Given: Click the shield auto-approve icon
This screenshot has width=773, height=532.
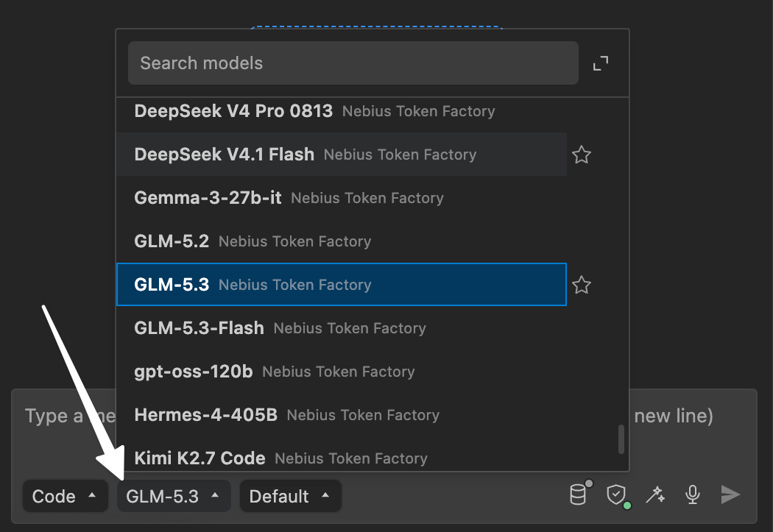Looking at the screenshot, I should 617,494.
